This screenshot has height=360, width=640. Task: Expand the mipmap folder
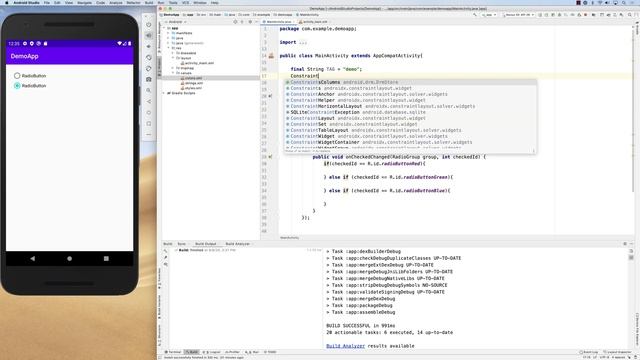(173, 68)
